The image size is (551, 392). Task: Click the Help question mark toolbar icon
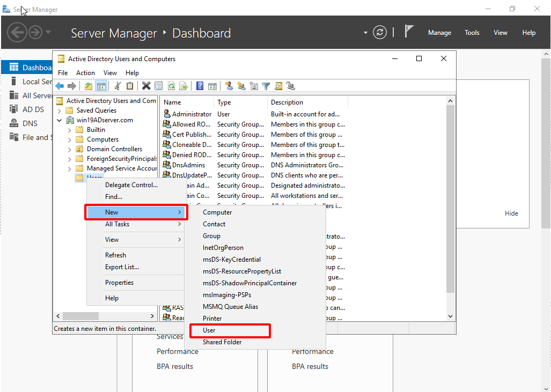[200, 86]
